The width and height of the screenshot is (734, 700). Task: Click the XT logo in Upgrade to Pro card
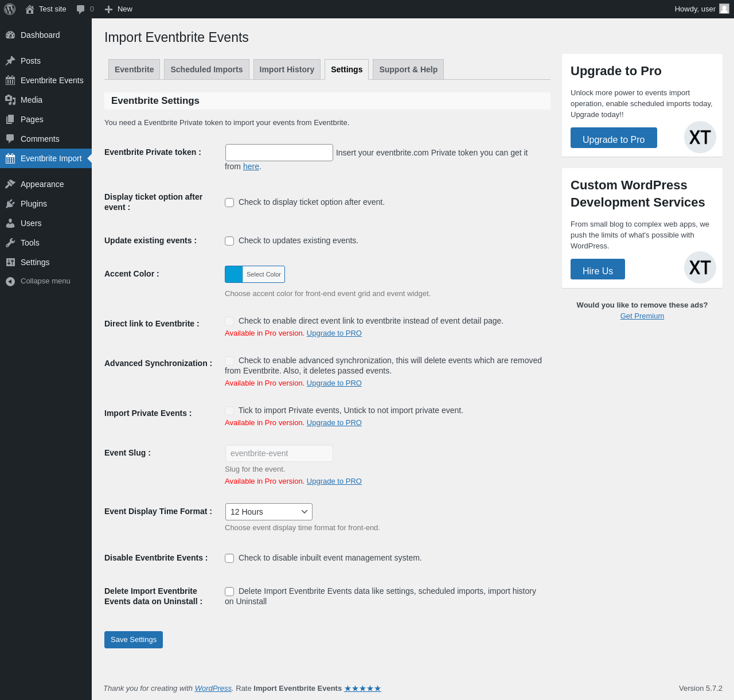click(700, 137)
